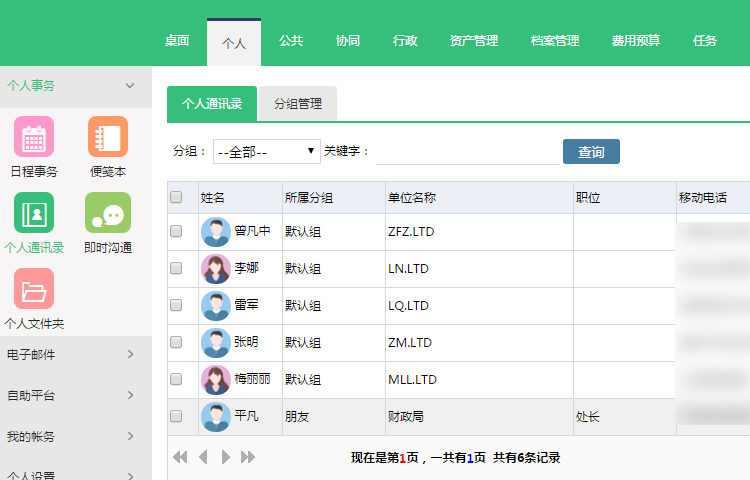Image resolution: width=750 pixels, height=480 pixels.
Task: Open the 个人文件夹 folder icon
Action: point(34,289)
